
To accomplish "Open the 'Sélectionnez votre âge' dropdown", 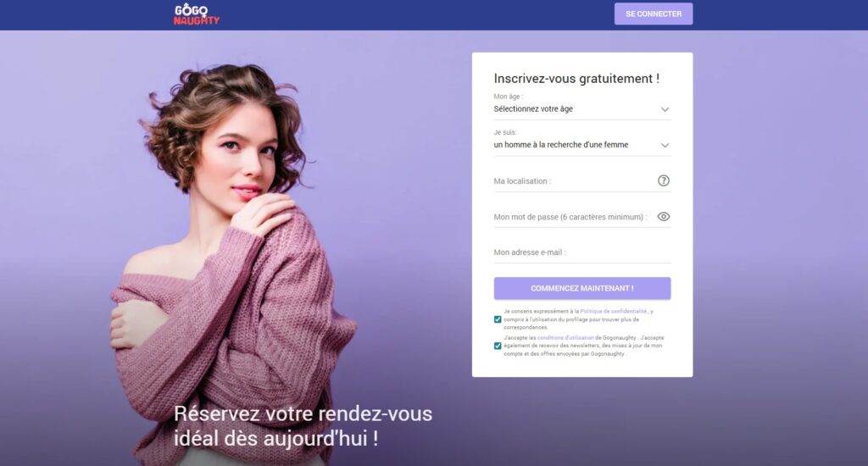I will (x=581, y=109).
